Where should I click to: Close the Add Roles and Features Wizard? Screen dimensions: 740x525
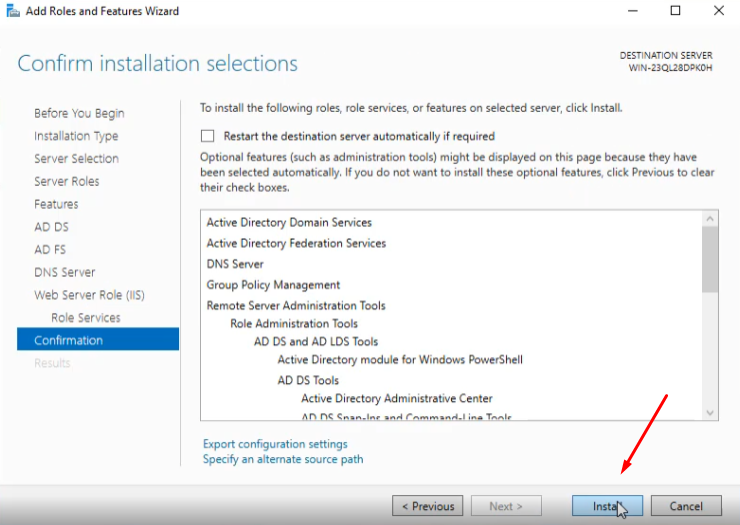[x=719, y=10]
